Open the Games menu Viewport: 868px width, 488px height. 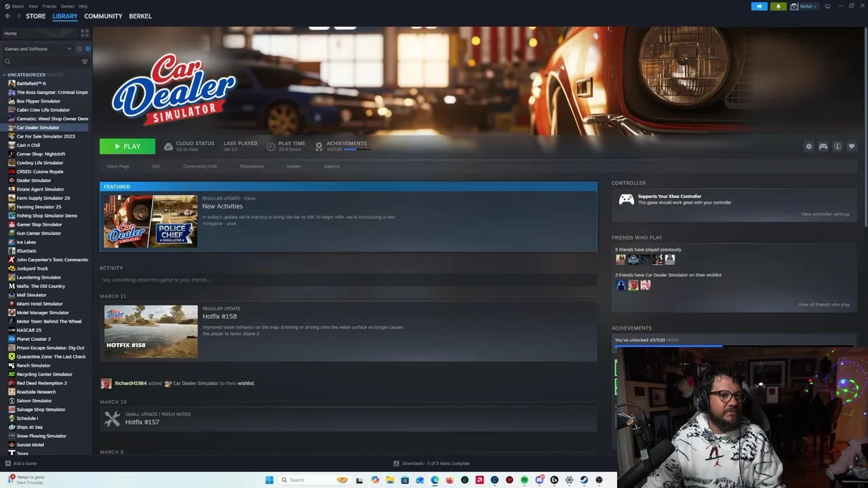(68, 6)
